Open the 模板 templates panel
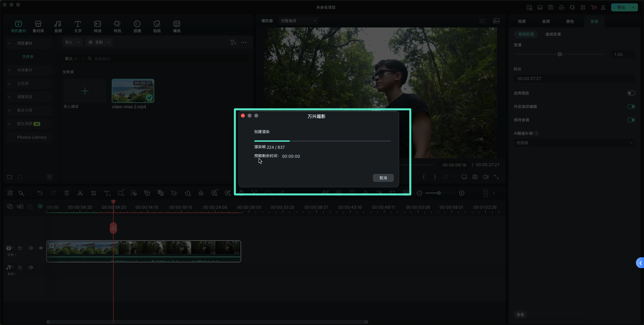644x325 pixels. click(177, 26)
